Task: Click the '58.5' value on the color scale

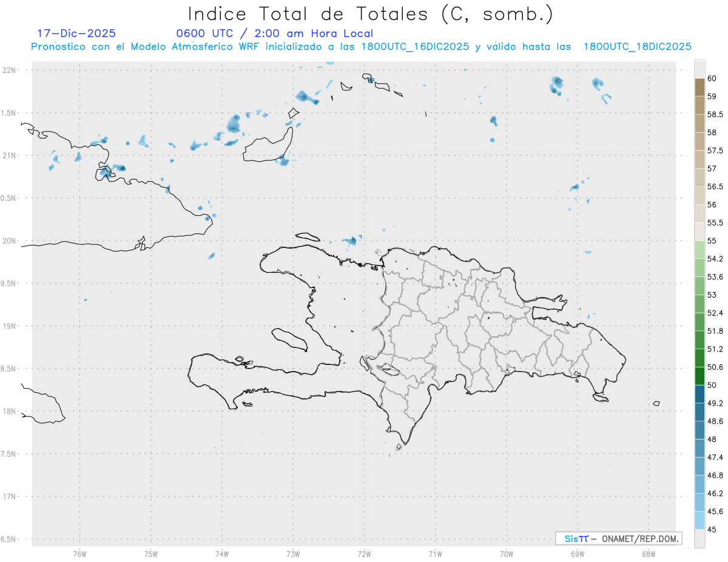Action: (x=715, y=114)
